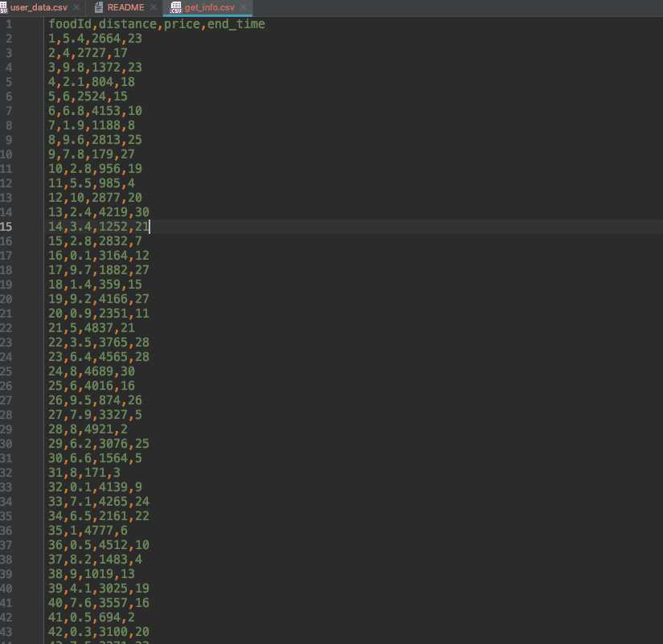Click the get_info.csv CSV file icon
The image size is (663, 644).
(176, 7)
